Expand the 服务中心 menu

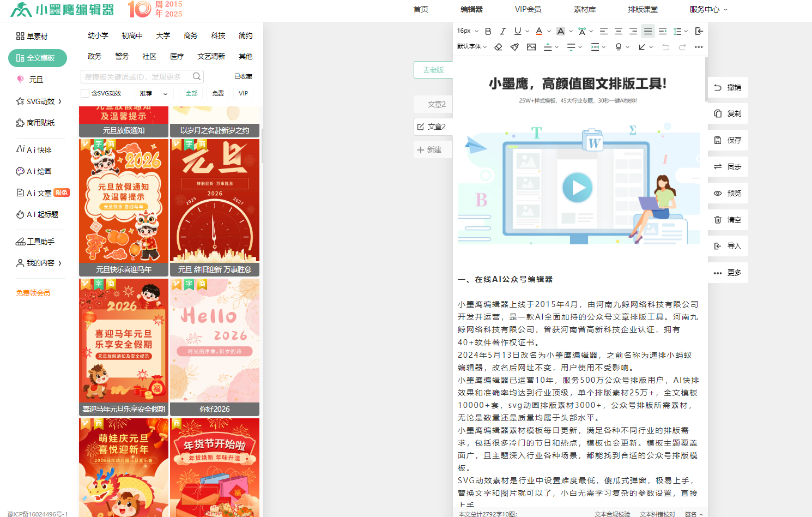point(708,9)
